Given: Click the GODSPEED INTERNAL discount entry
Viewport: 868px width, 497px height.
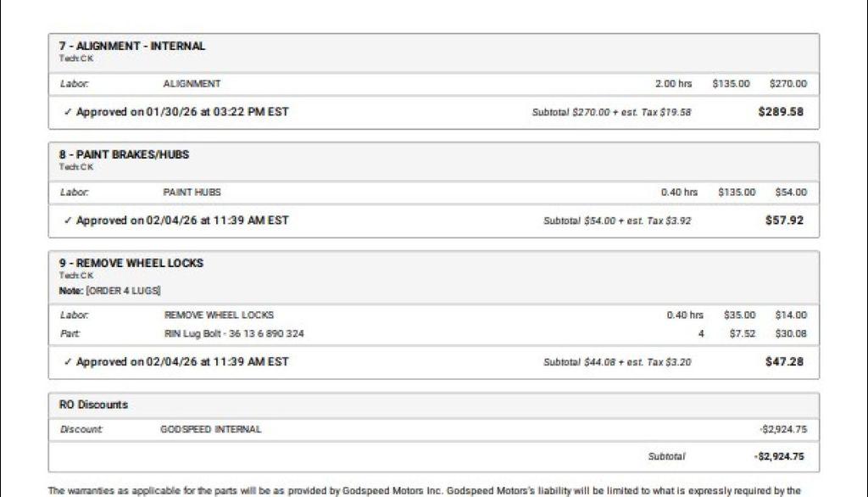Looking at the screenshot, I should pos(211,429).
